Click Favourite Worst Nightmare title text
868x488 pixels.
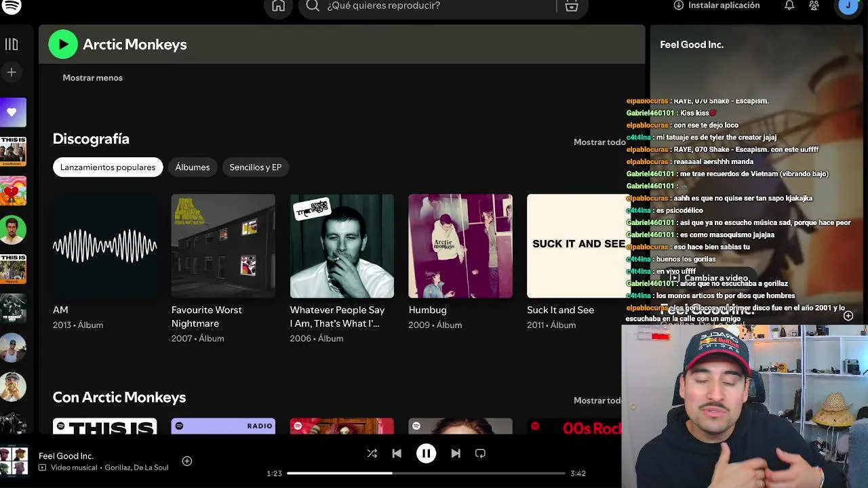pos(207,317)
